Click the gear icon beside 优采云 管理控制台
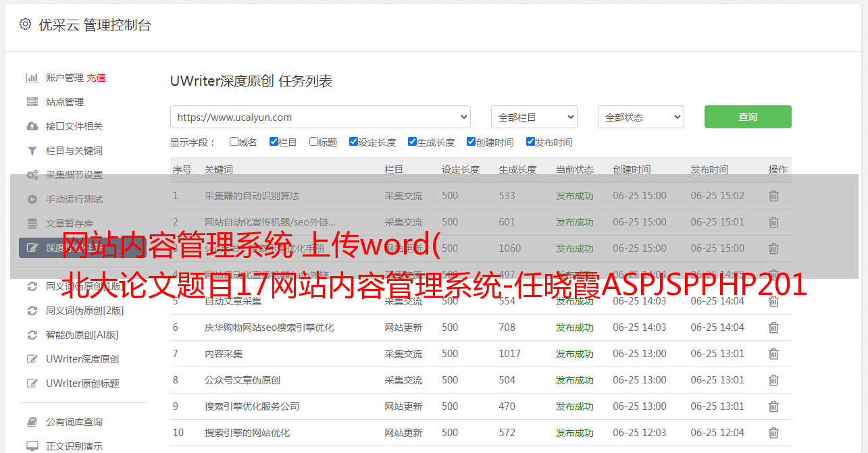Image resolution: width=868 pixels, height=453 pixels. pyautogui.click(x=25, y=24)
